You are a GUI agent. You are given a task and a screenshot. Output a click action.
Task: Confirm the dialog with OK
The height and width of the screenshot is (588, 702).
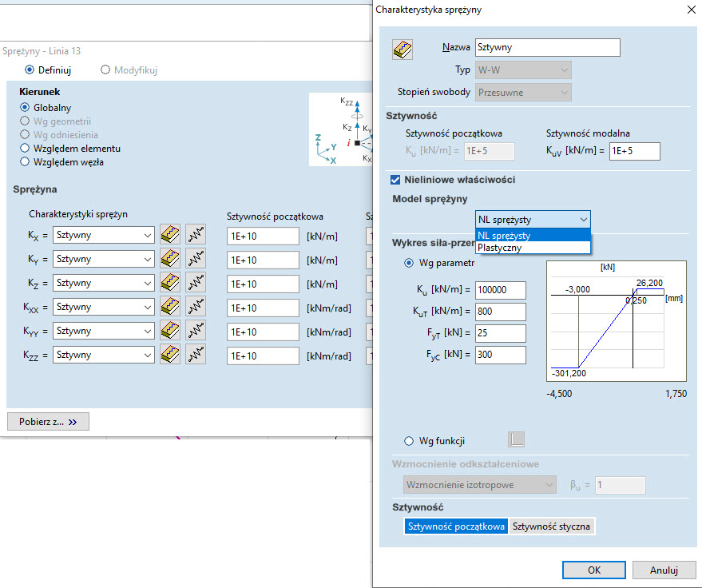click(x=593, y=570)
